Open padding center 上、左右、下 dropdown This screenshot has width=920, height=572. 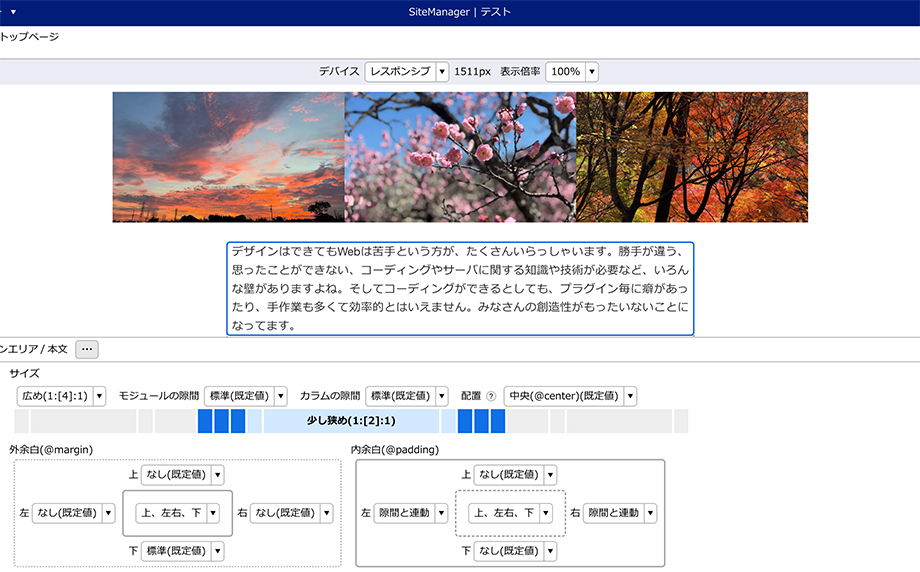pos(510,513)
